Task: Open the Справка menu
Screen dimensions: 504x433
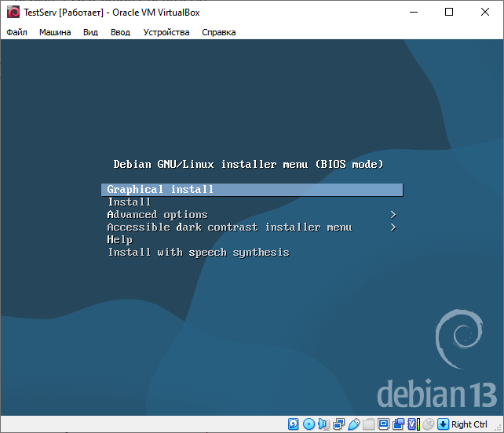Action: [x=218, y=32]
